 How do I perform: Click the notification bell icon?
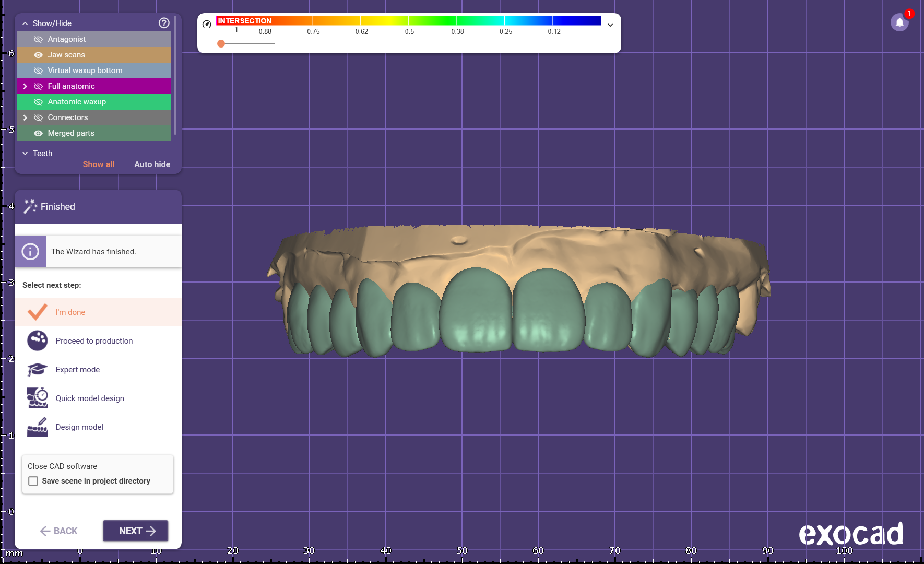pyautogui.click(x=899, y=23)
